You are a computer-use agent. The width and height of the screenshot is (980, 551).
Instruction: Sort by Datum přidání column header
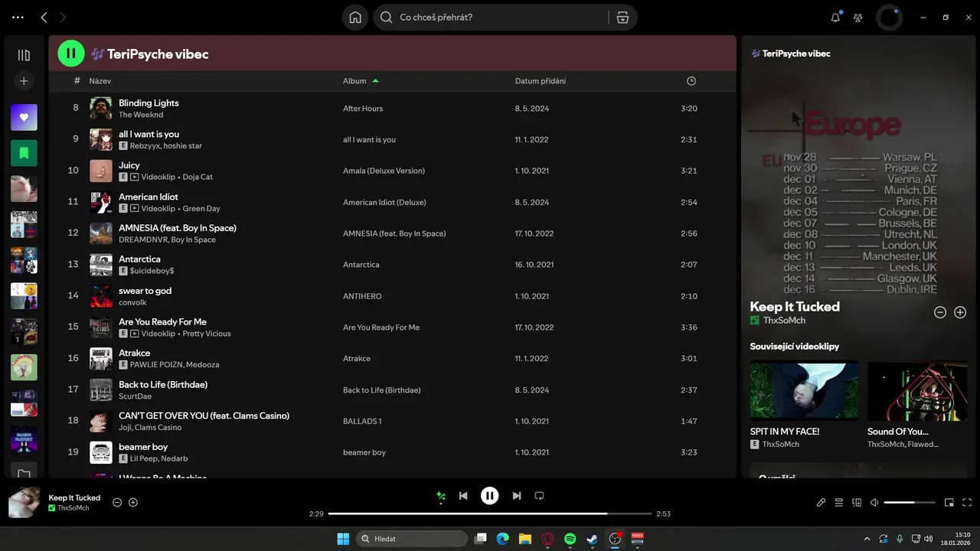coord(541,81)
